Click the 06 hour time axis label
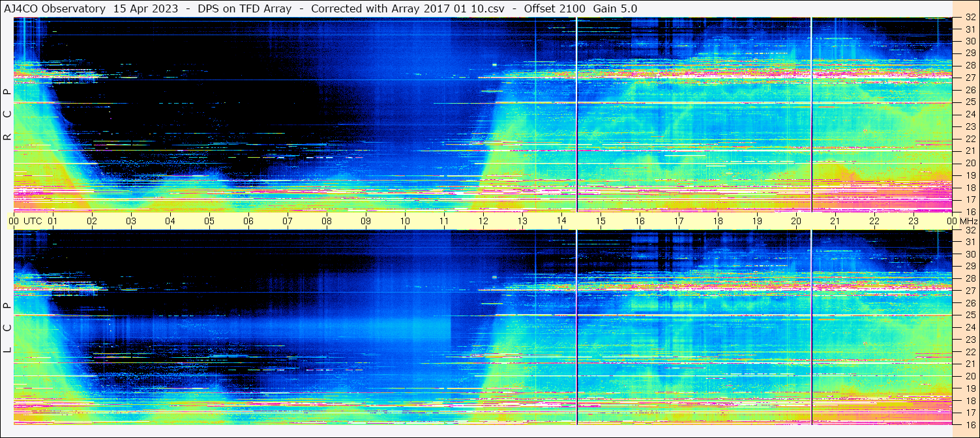980x438 pixels. [x=248, y=221]
